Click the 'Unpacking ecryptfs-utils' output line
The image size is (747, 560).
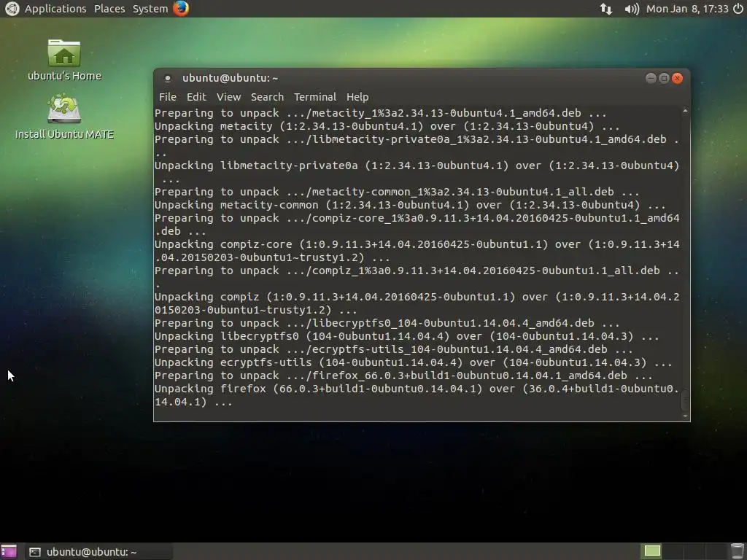coord(413,362)
